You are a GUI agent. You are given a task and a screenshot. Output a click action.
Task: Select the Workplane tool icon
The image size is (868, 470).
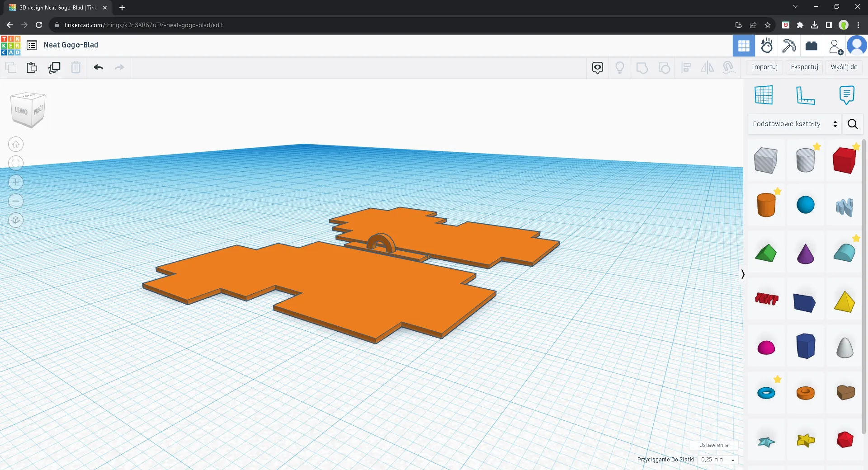(x=764, y=95)
